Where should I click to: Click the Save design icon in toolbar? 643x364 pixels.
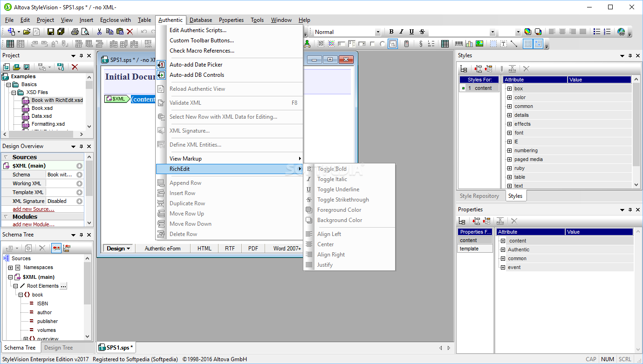point(51,32)
